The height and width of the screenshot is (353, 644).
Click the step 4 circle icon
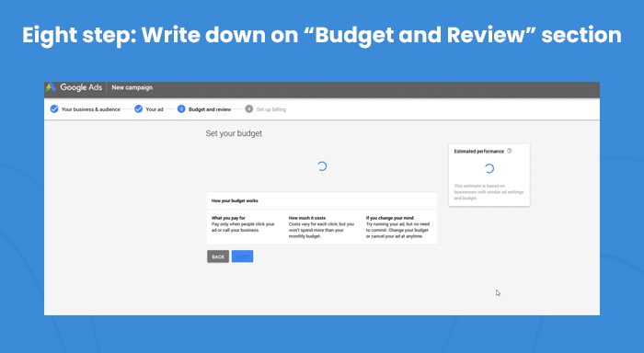(x=249, y=108)
